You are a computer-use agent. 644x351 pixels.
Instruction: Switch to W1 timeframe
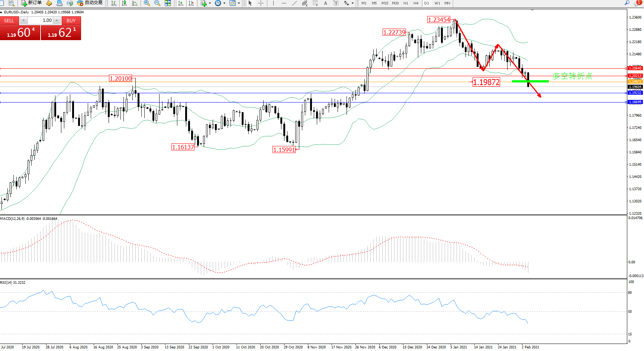[437, 3]
